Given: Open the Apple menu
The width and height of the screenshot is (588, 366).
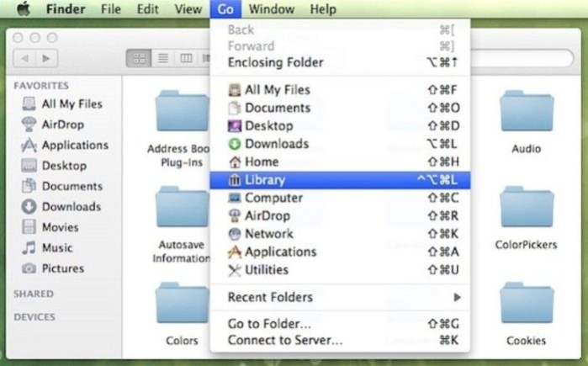Looking at the screenshot, I should pos(24,9).
